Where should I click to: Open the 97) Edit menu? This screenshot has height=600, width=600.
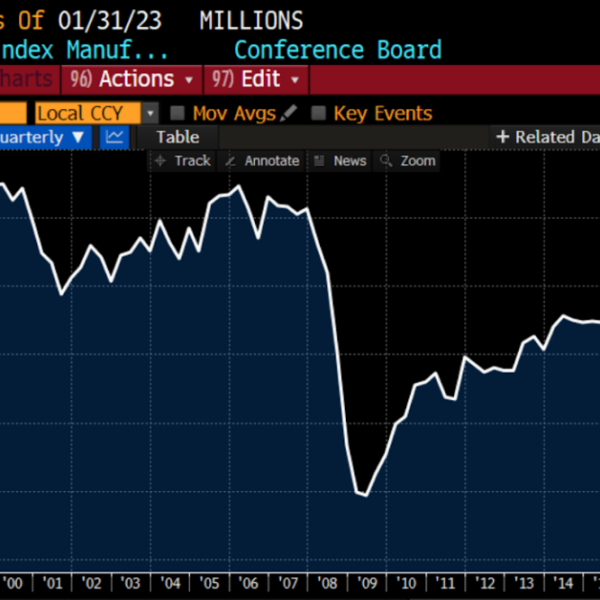[x=256, y=79]
